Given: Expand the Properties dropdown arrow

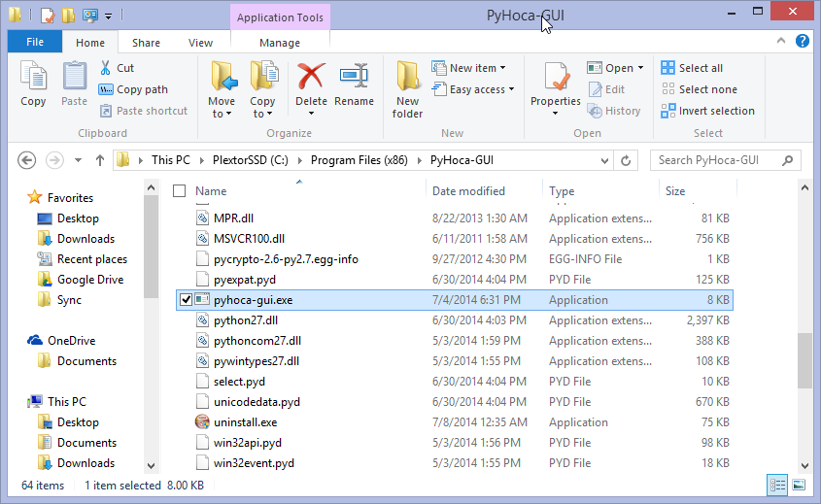Looking at the screenshot, I should pyautogui.click(x=555, y=113).
